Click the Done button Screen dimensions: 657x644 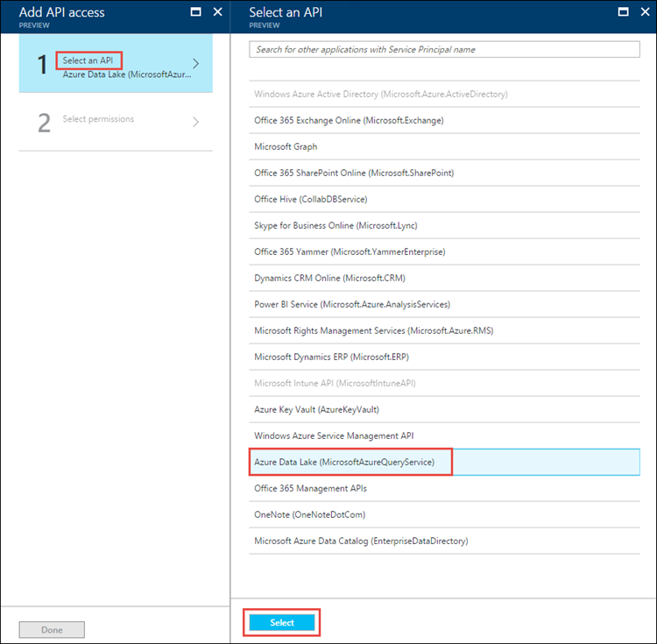point(52,630)
